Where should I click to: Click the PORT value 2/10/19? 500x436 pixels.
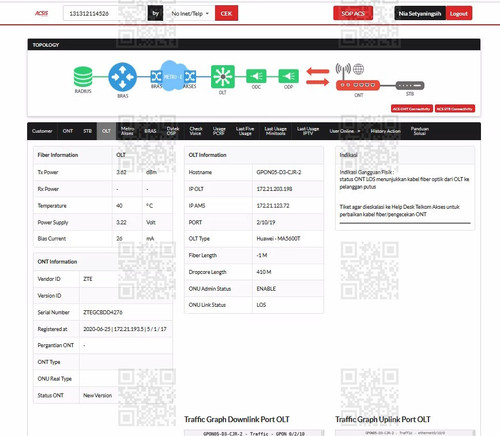coord(266,222)
